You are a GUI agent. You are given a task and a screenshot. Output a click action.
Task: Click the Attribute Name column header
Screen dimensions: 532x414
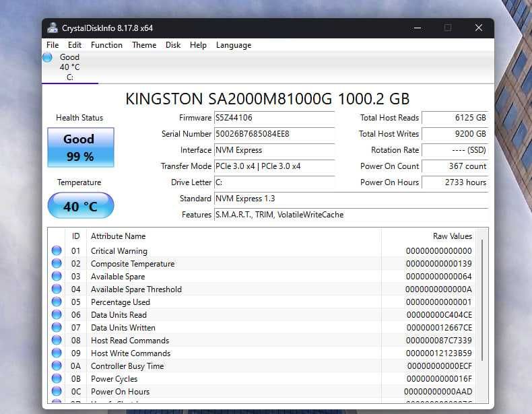[234, 236]
